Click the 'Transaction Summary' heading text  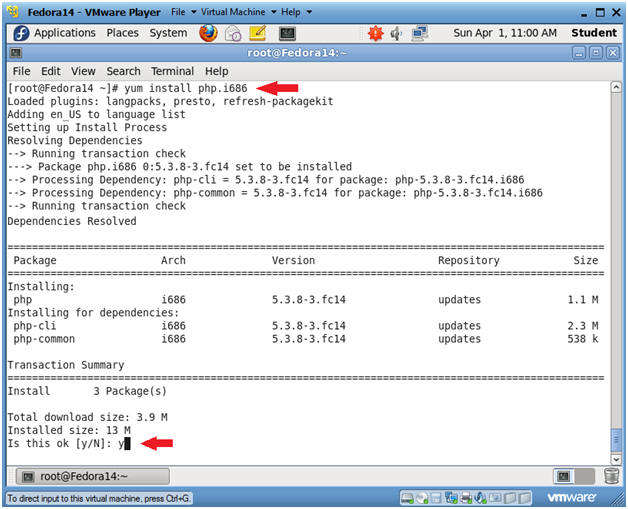[x=66, y=365]
